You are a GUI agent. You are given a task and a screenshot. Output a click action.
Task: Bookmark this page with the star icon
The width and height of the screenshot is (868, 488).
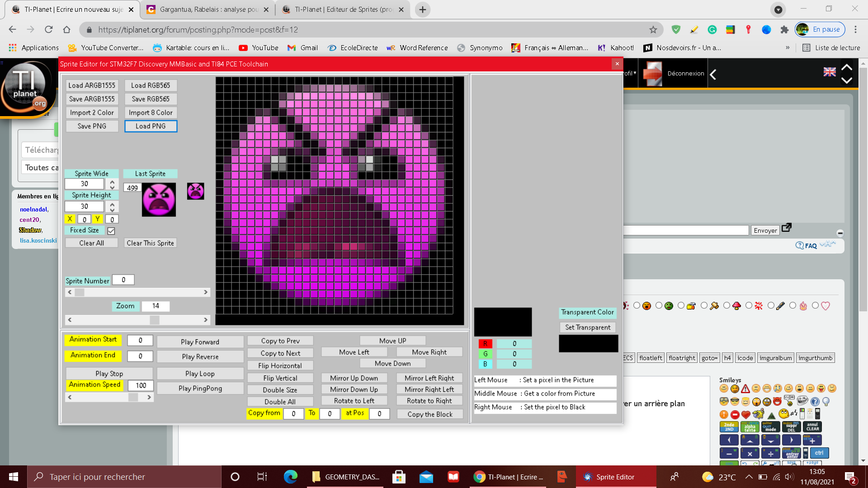pyautogui.click(x=653, y=29)
